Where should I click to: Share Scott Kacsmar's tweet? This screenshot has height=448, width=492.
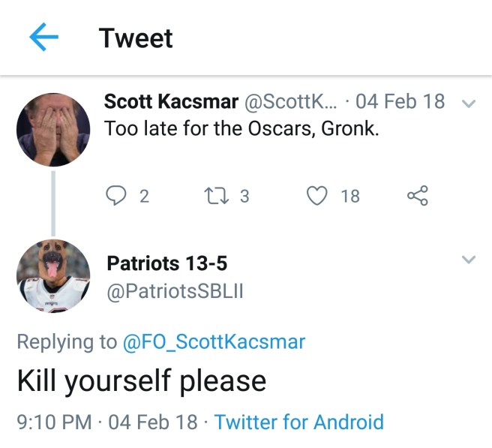coord(417,196)
